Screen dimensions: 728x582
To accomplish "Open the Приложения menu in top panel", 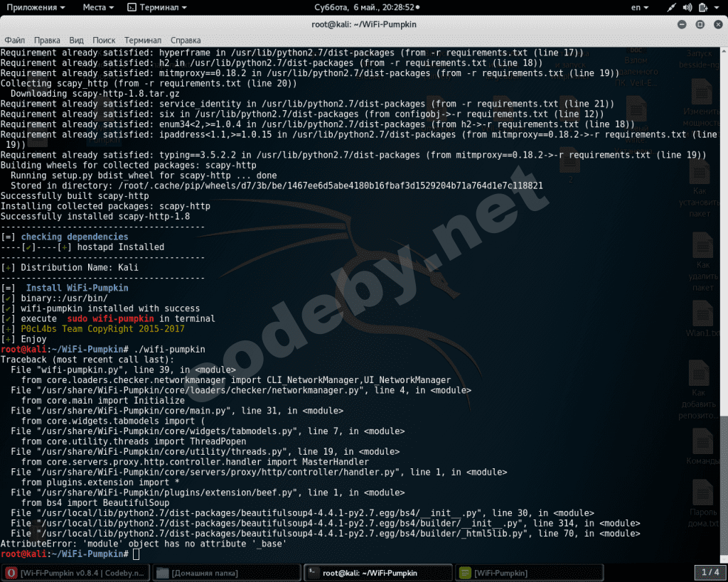I will click(36, 7).
